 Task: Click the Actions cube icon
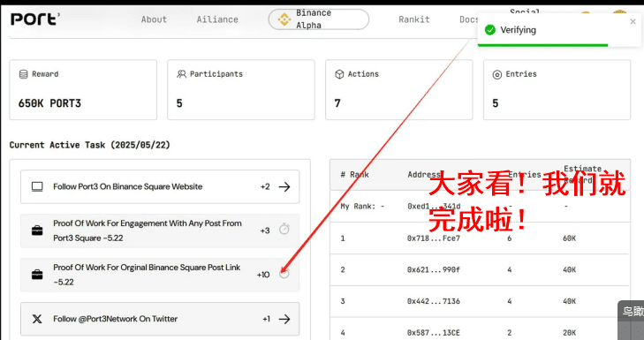(339, 74)
